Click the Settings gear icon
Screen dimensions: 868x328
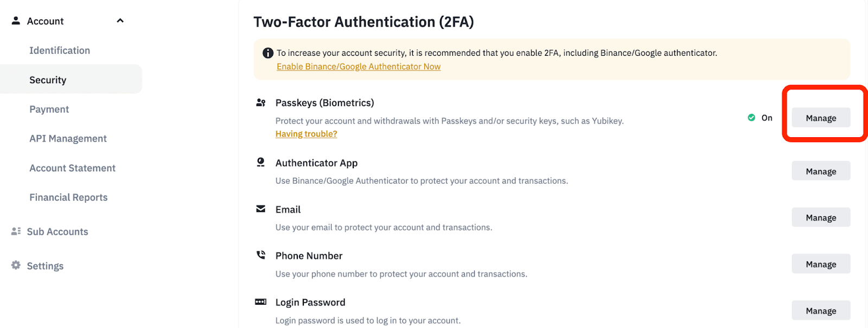coord(16,265)
